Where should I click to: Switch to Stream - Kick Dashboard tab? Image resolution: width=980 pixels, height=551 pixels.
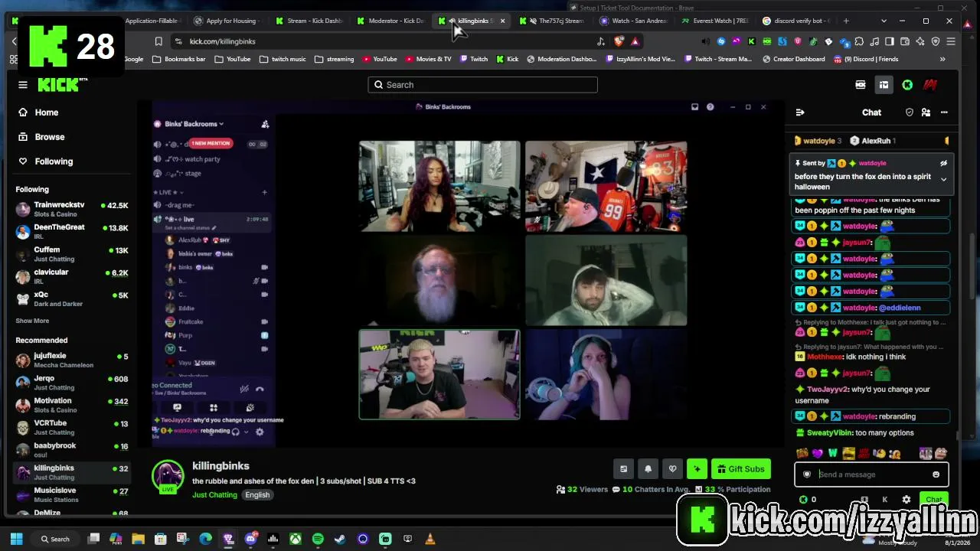click(309, 21)
